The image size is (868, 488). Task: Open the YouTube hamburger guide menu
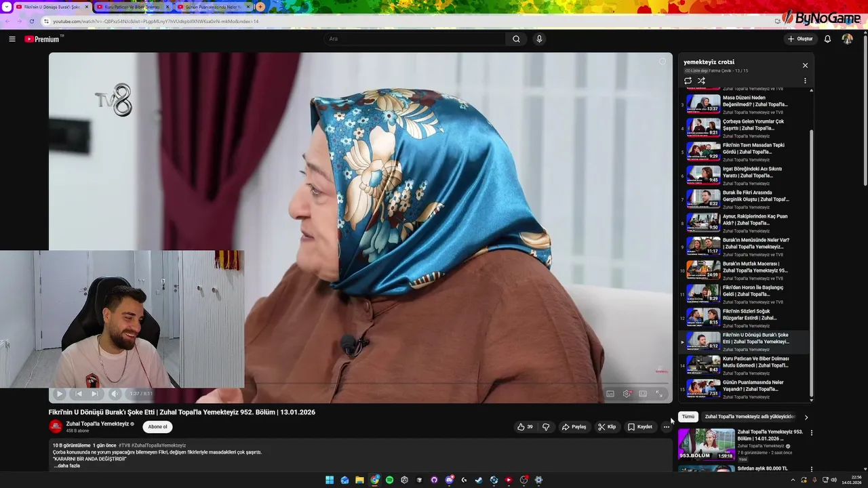click(12, 39)
